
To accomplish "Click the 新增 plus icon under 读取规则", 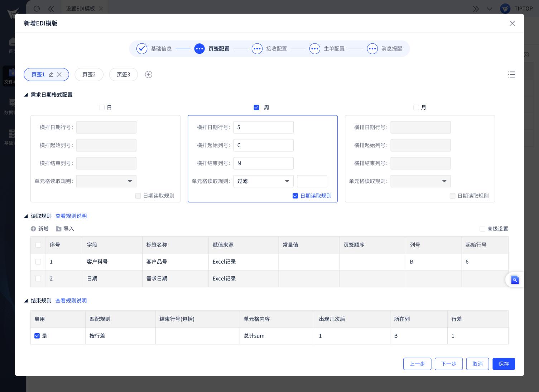I will click(x=33, y=229).
